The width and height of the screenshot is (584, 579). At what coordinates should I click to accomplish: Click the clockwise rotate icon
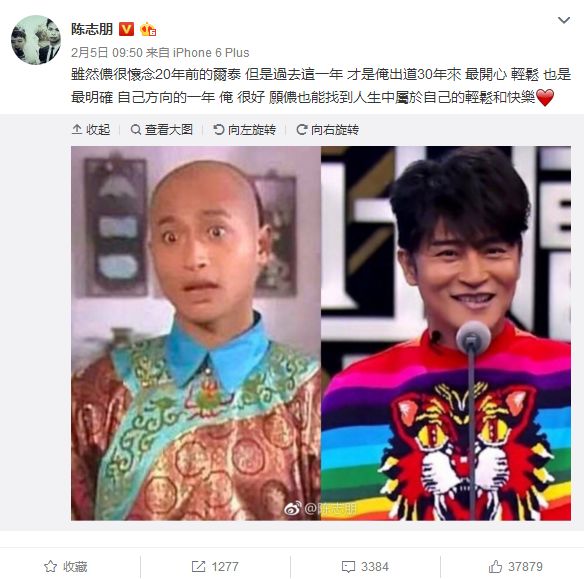[x=302, y=130]
